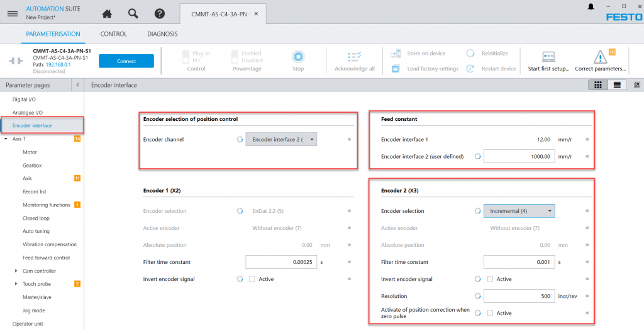Edit Encoder 2 Filter time constant field

519,262
